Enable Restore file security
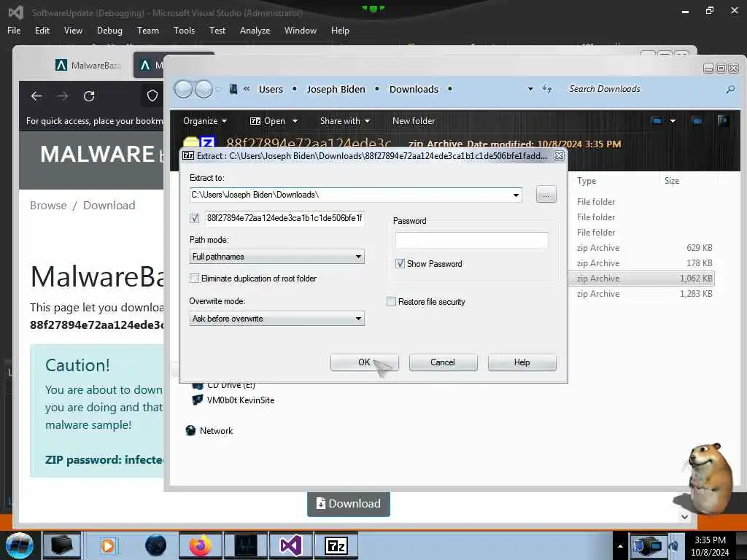Screen dimensions: 747x560 coord(391,302)
